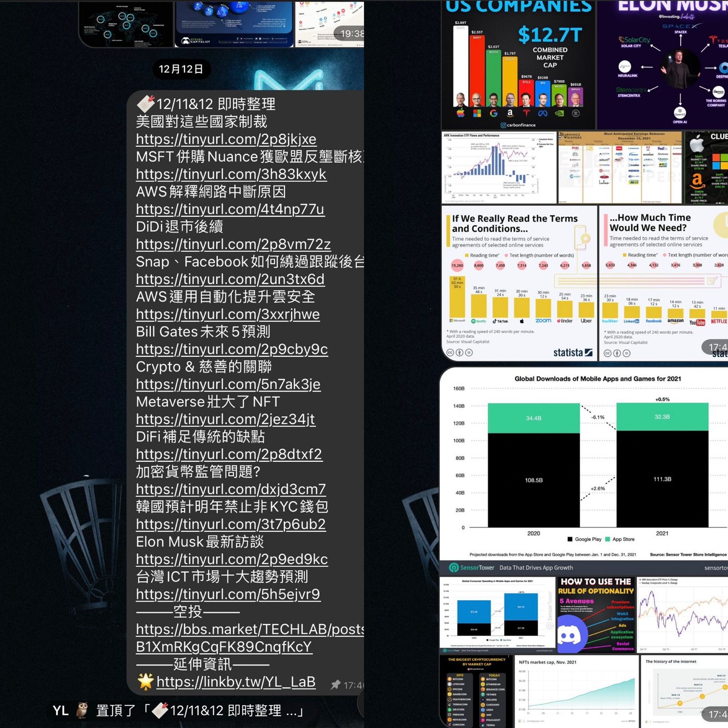Tap headline Elon Musk 最新訪談
The width and height of the screenshot is (728, 728).
(x=200, y=541)
